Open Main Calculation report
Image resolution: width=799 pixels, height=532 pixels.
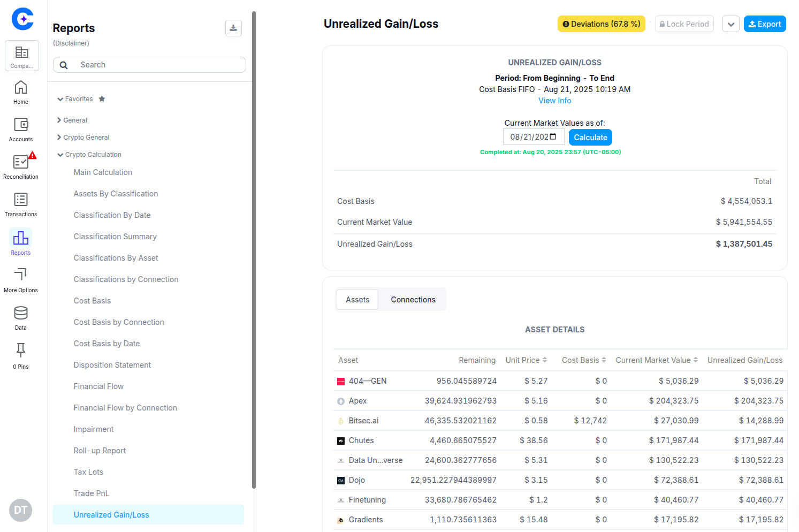pos(103,172)
